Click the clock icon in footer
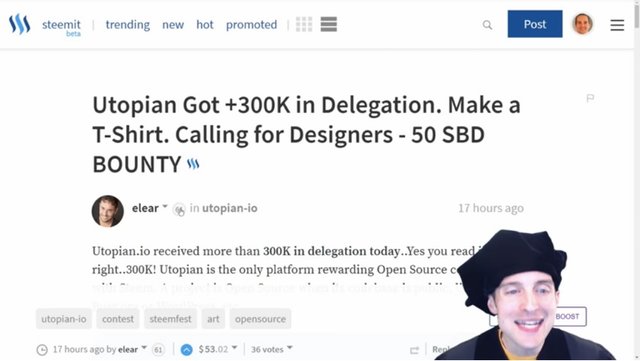Image resolution: width=640 pixels, height=361 pixels. pos(42,350)
